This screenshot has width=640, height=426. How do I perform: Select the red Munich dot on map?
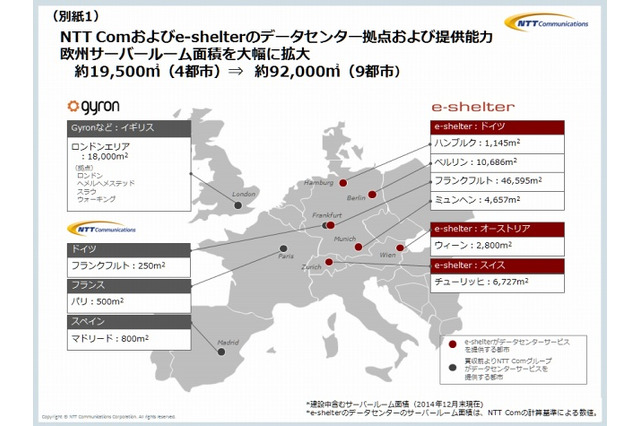click(x=358, y=247)
